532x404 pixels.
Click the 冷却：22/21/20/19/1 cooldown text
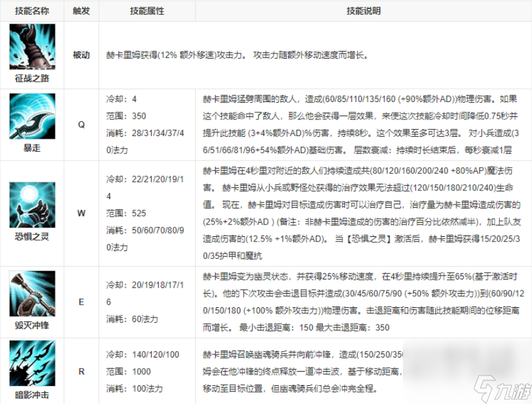pyautogui.click(x=145, y=179)
